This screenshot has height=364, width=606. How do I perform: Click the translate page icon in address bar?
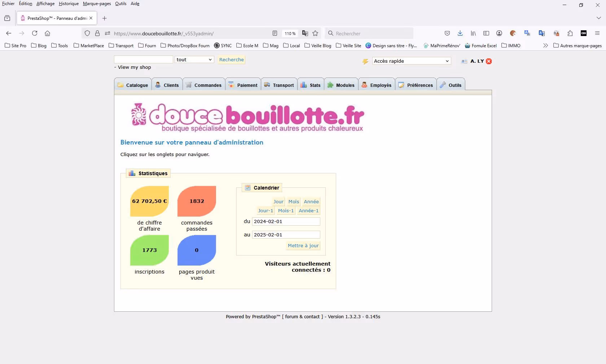[x=305, y=33]
